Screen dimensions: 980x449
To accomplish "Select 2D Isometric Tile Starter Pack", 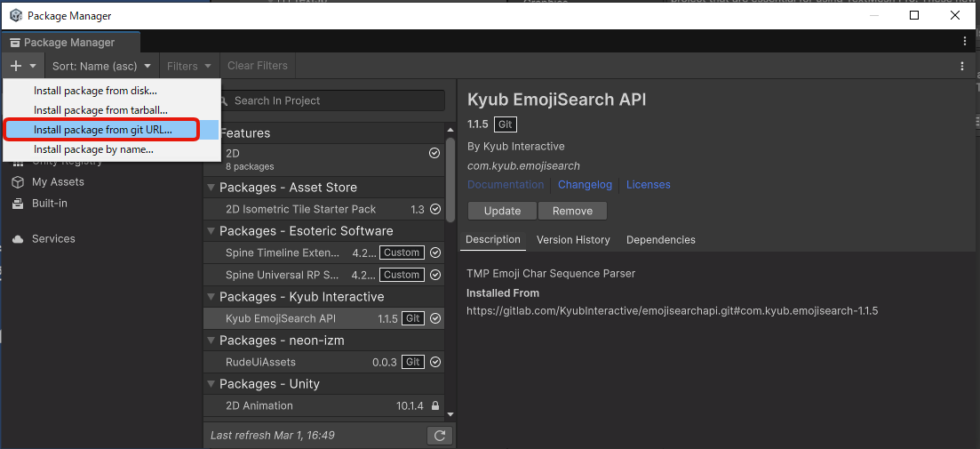I will coord(324,210).
